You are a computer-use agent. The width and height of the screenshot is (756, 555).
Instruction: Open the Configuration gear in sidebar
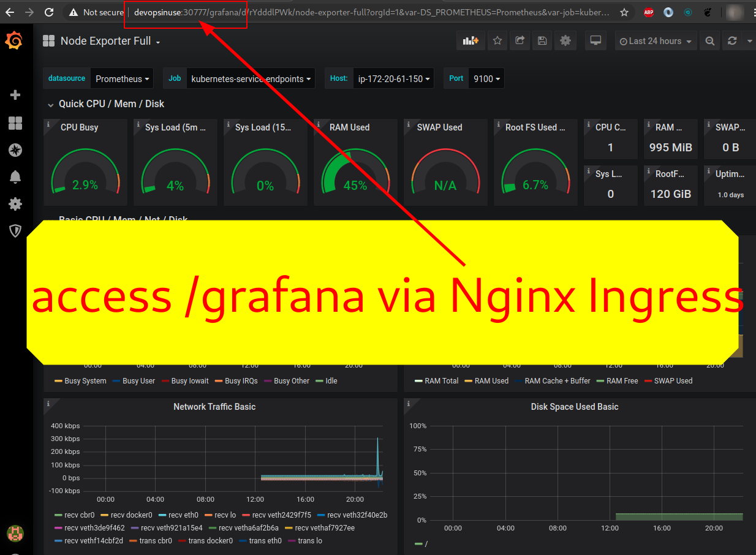(15, 204)
